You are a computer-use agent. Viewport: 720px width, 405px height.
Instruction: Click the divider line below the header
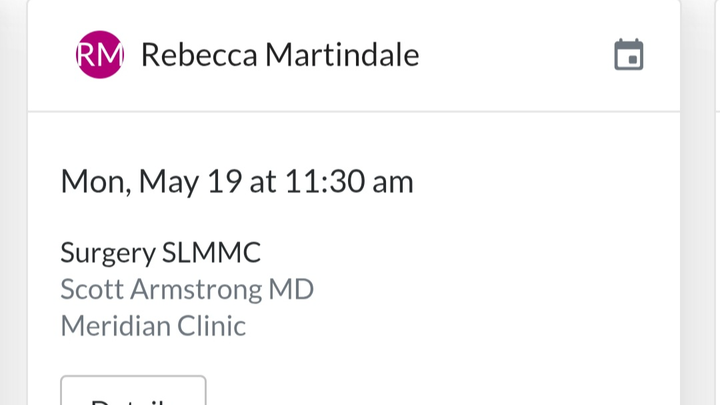tap(354, 111)
